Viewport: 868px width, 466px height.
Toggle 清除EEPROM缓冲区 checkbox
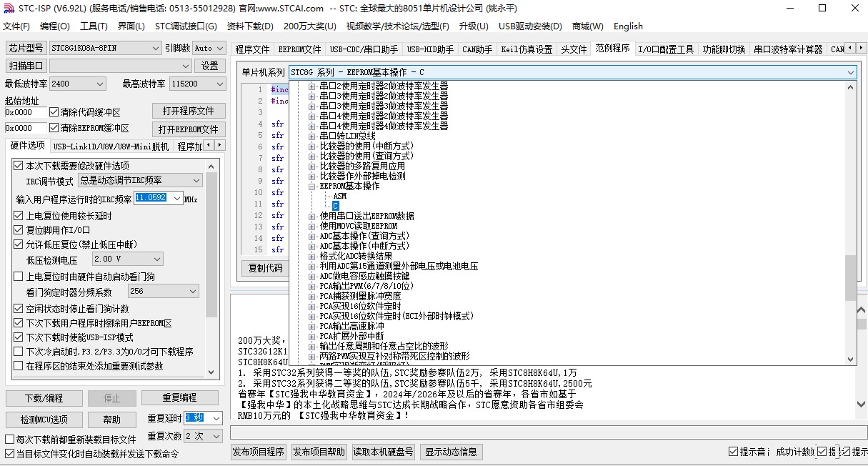[x=54, y=128]
